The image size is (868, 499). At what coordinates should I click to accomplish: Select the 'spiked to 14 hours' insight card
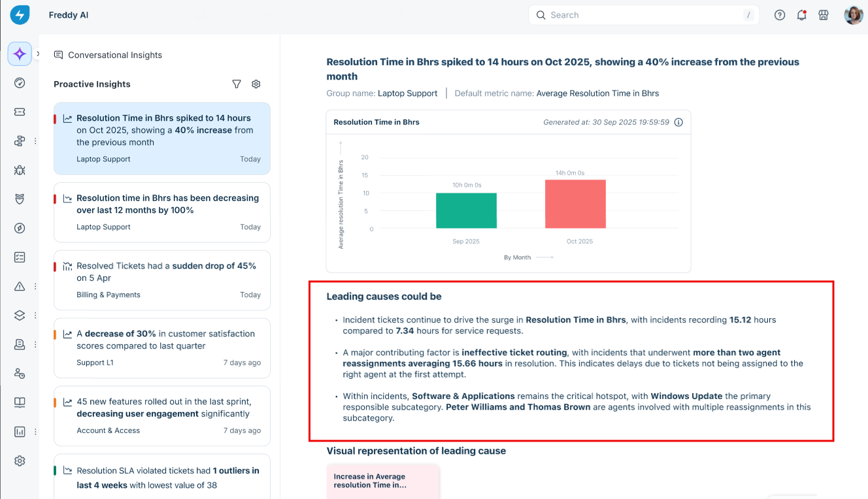(x=162, y=138)
